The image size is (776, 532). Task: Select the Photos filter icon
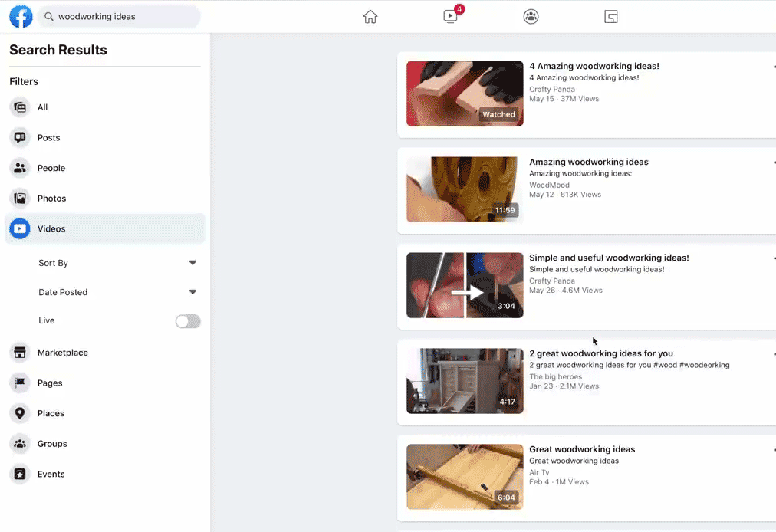tap(20, 199)
